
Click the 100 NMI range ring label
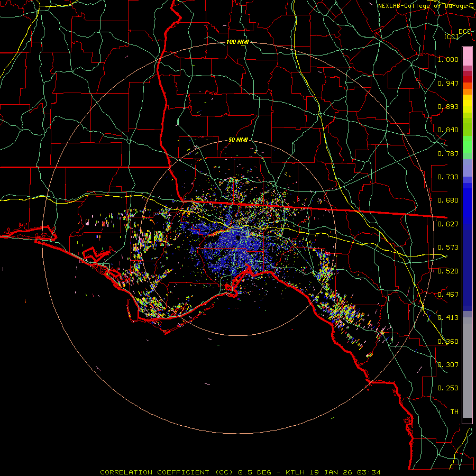coord(237,42)
